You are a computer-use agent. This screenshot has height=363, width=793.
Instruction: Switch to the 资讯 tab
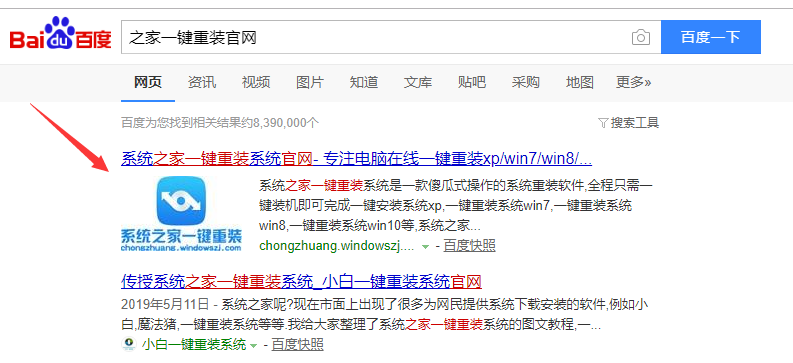click(x=202, y=82)
